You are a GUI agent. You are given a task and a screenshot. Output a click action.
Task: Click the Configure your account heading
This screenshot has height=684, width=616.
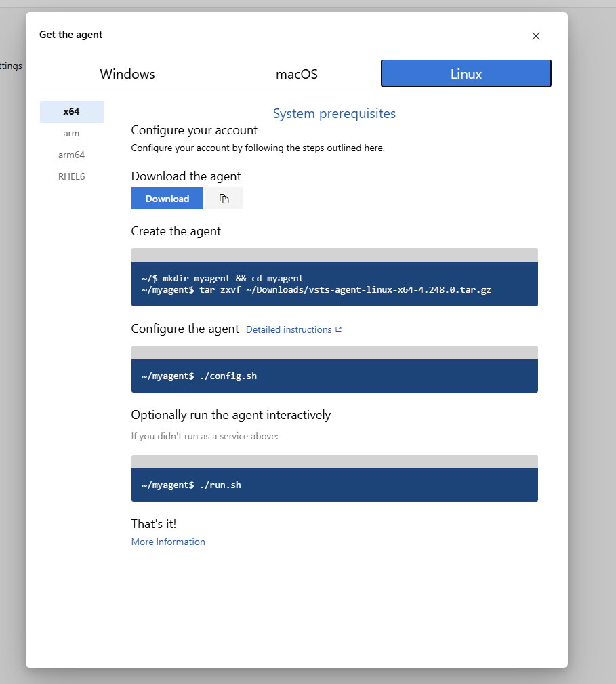[194, 130]
